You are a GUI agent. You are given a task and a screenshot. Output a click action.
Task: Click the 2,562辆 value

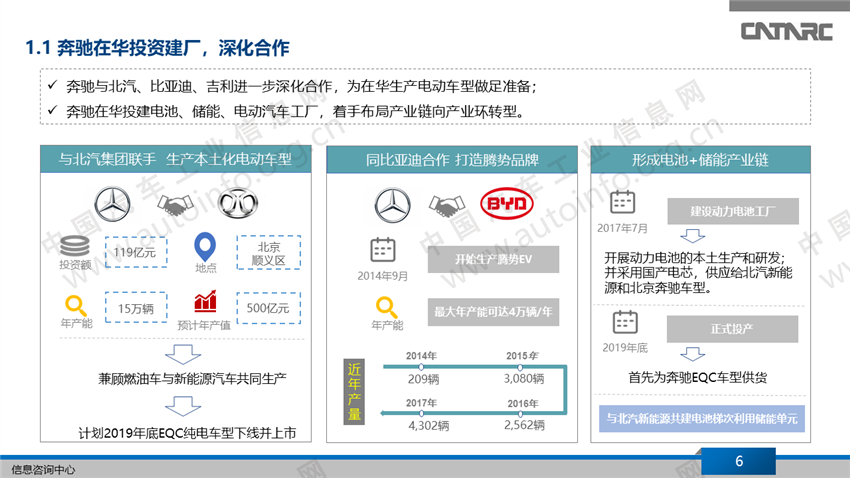point(524,425)
